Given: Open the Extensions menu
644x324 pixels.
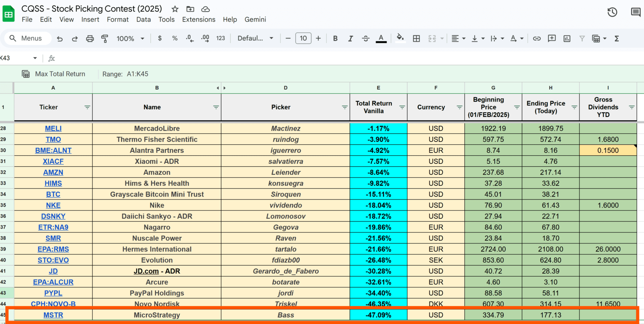Looking at the screenshot, I should 198,19.
